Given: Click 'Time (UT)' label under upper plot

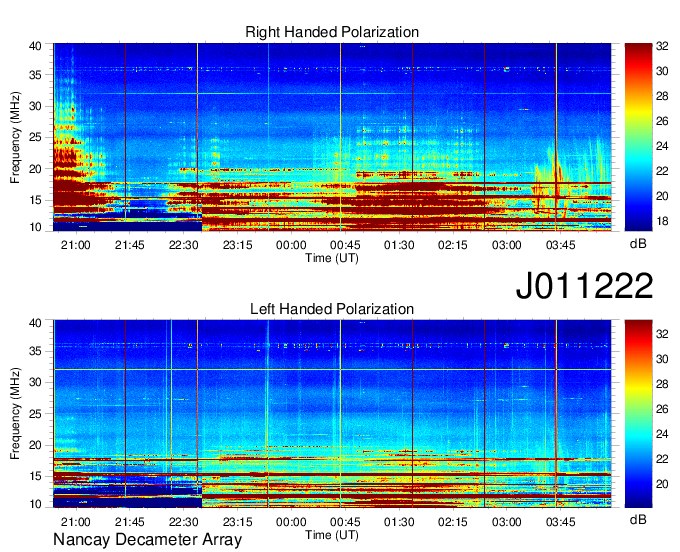Looking at the screenshot, I should coord(332,258).
